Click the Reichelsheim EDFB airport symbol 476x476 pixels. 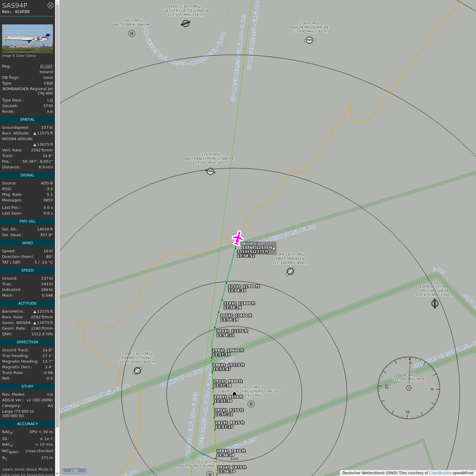435,303
